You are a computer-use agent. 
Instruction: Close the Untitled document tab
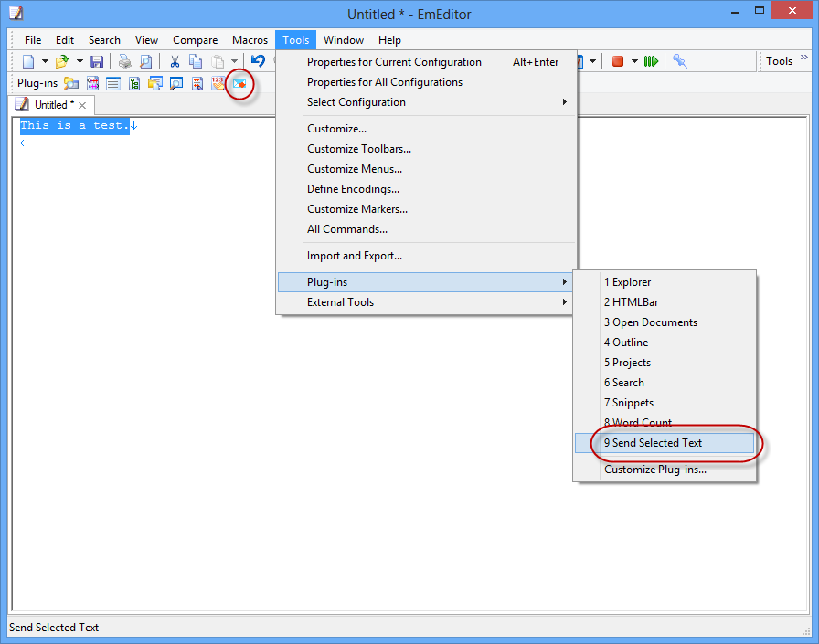pos(82,105)
